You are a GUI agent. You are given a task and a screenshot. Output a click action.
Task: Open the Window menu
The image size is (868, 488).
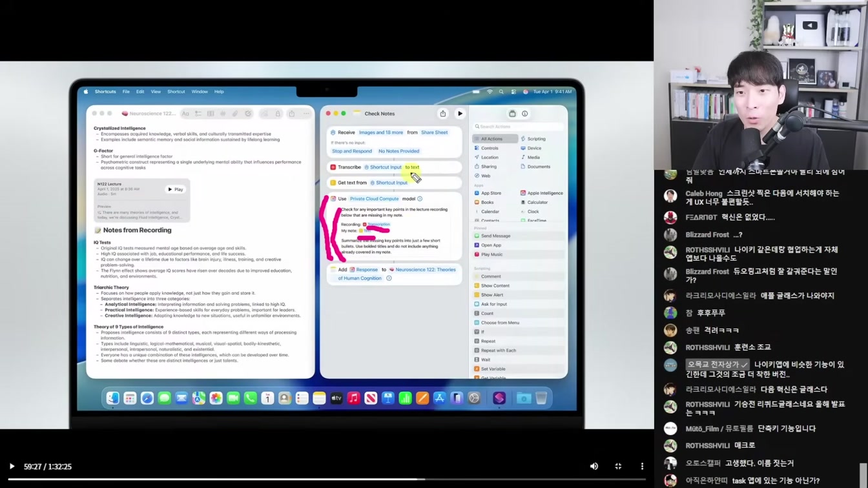(x=200, y=92)
